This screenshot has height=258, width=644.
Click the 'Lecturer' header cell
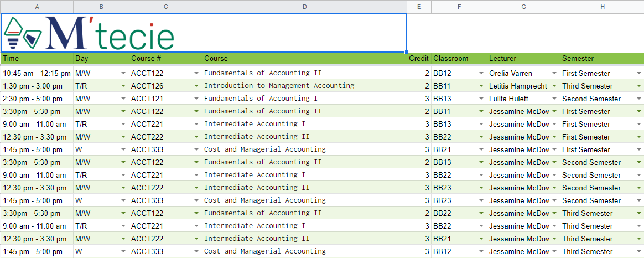coord(523,58)
